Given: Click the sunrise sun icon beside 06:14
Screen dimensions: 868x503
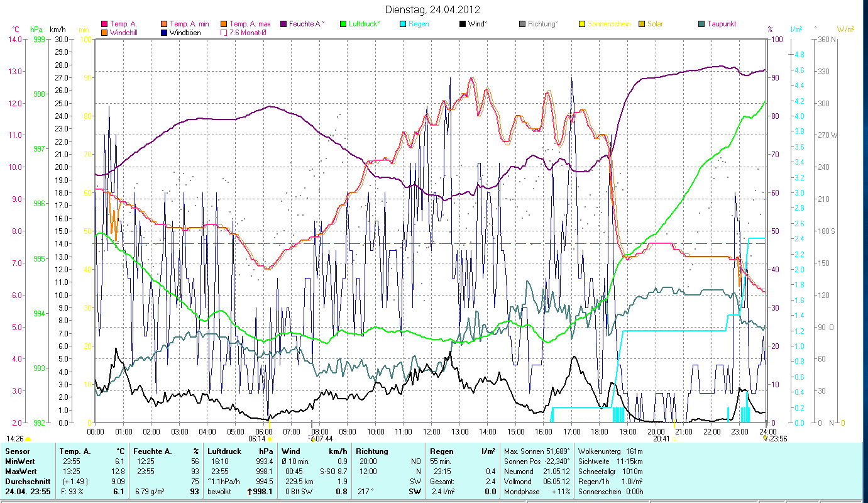Looking at the screenshot, I should pyautogui.click(x=270, y=439).
